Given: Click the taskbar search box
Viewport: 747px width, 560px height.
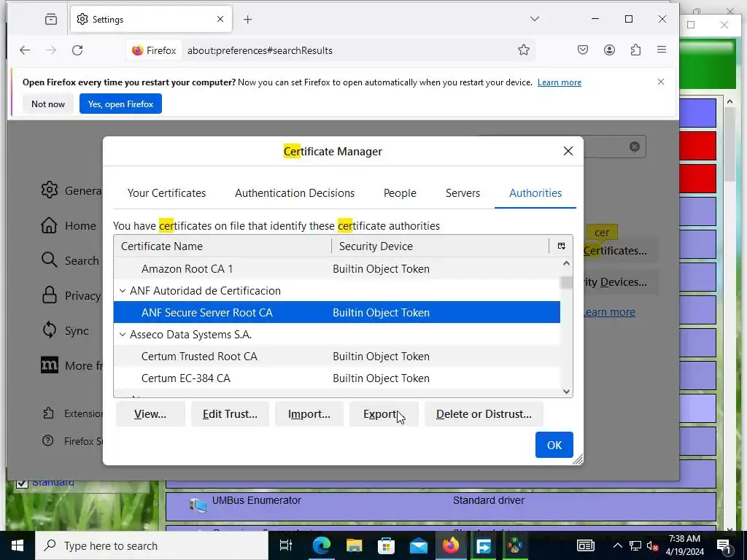Looking at the screenshot, I should click(x=152, y=545).
